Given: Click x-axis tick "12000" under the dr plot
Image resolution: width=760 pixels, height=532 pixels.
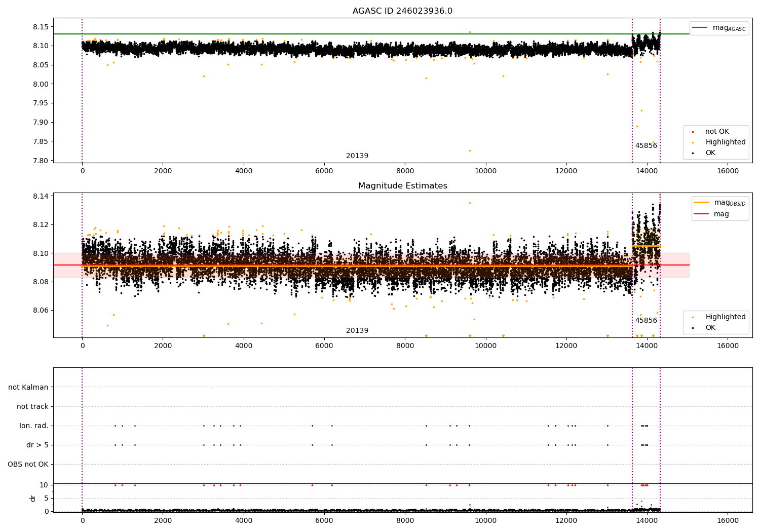Looking at the screenshot, I should (566, 521).
